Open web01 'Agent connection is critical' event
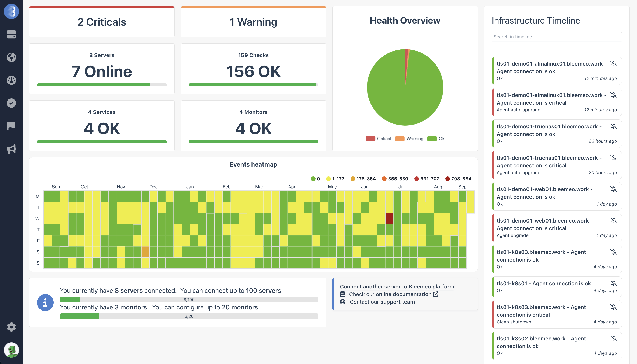Image resolution: width=637 pixels, height=364 pixels. click(557, 228)
